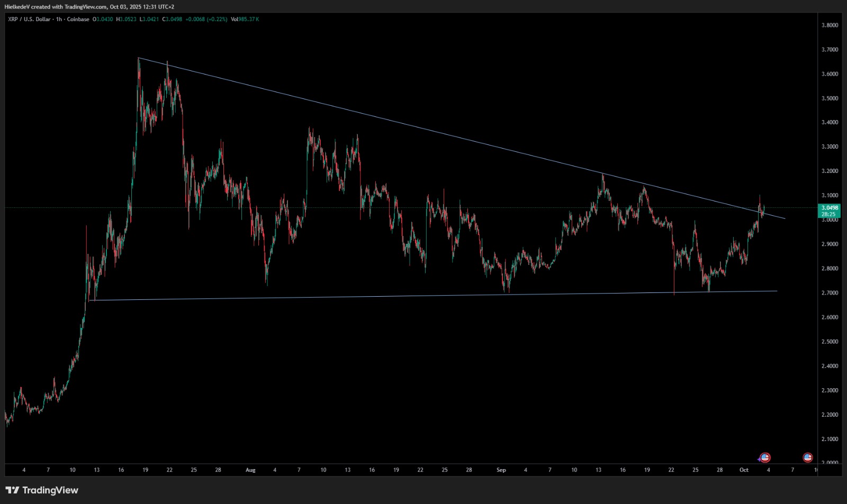
Task: Click the Aug label on the time axis
Action: (x=250, y=470)
